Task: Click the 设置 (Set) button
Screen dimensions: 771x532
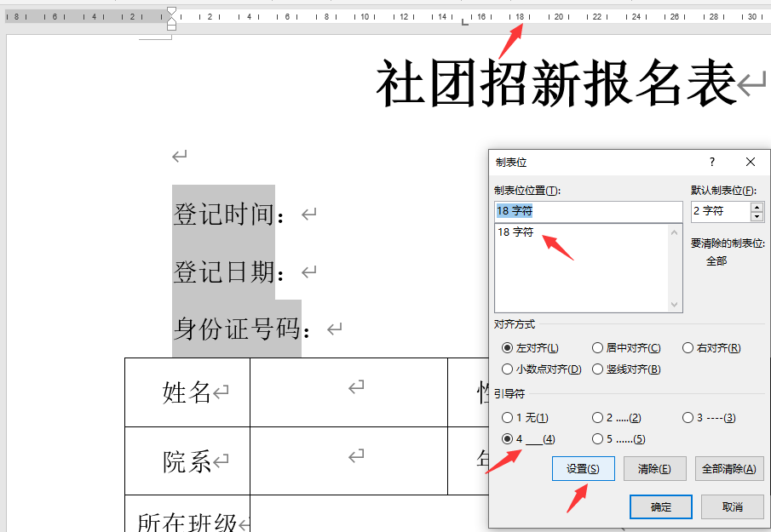Action: pos(583,468)
